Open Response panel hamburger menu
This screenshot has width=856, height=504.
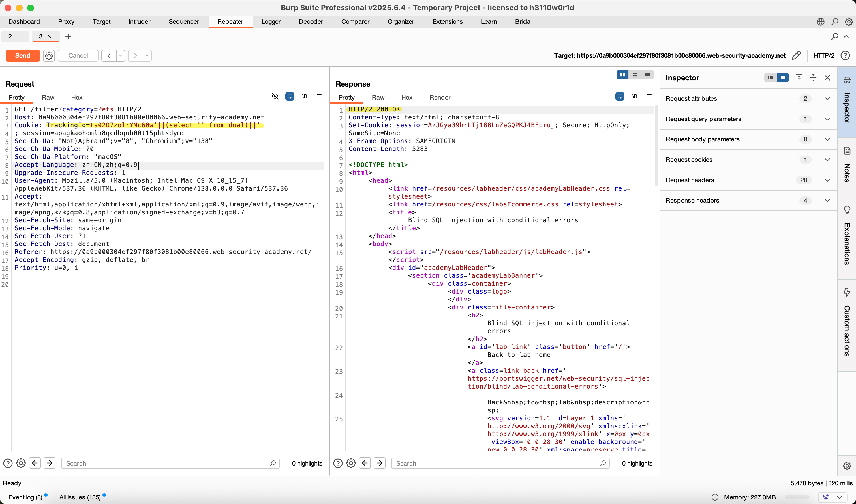[649, 96]
